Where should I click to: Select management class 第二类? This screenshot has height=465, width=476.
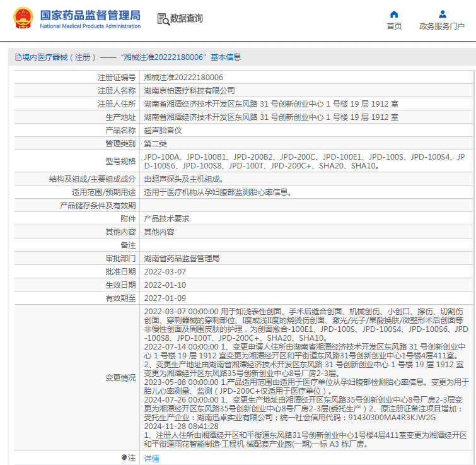click(155, 144)
